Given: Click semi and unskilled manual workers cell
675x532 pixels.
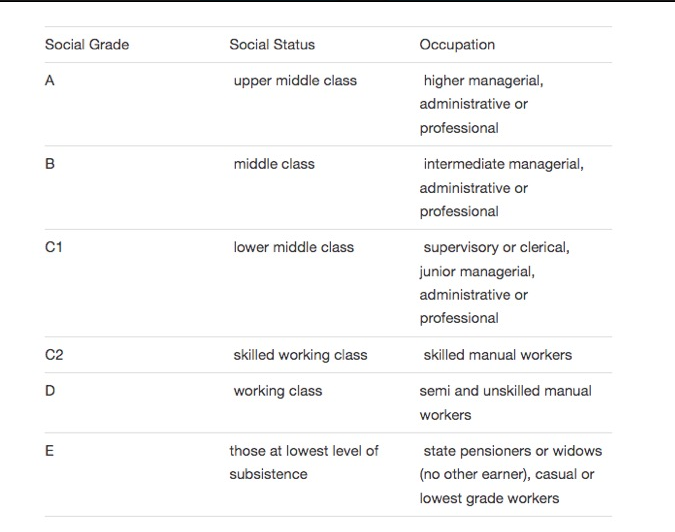Looking at the screenshot, I should click(x=506, y=403).
